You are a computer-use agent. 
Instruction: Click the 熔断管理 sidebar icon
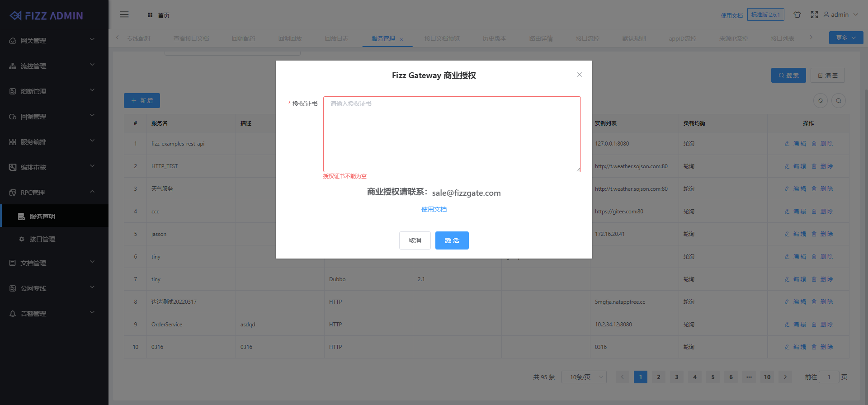[x=13, y=91]
